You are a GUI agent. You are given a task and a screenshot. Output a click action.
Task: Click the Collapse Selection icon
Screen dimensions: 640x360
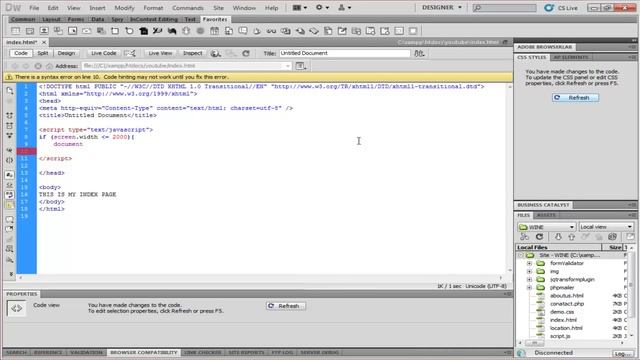tap(10, 126)
